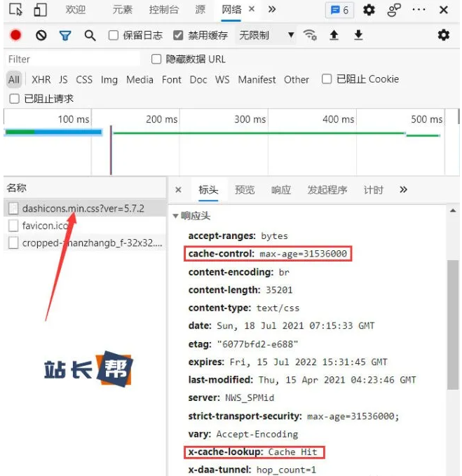Select favicon.ico request row

click(x=85, y=226)
